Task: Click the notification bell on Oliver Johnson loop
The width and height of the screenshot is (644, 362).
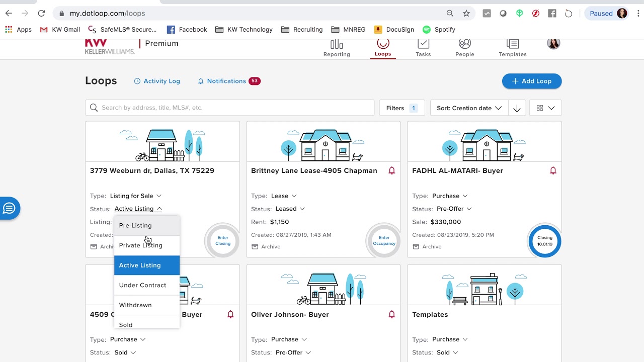Action: pyautogui.click(x=392, y=315)
